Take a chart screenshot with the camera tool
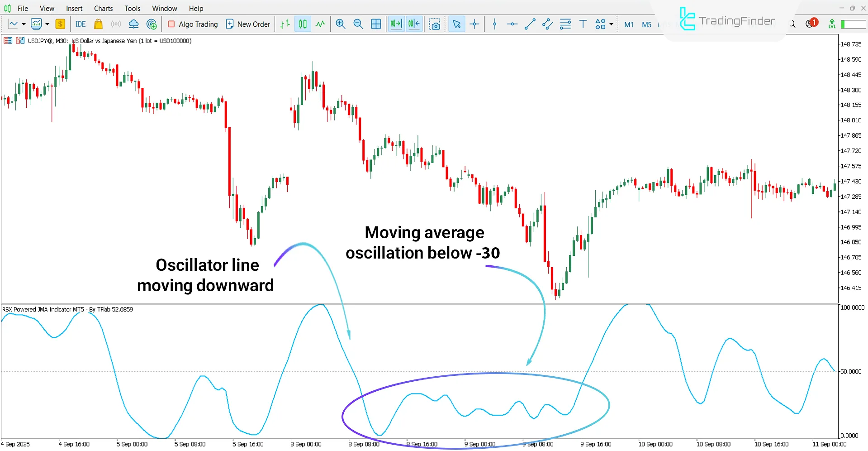The width and height of the screenshot is (868, 451). point(435,24)
